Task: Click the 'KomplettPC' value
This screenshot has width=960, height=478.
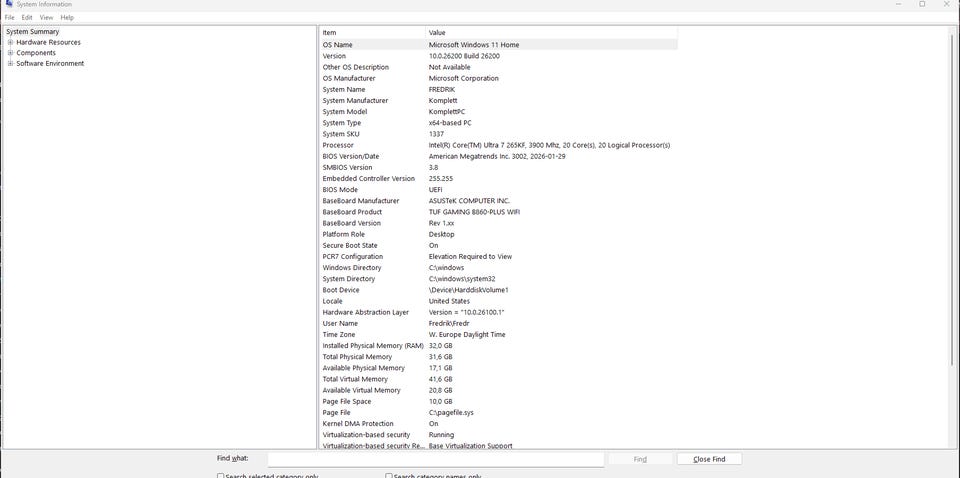Action: [446, 111]
